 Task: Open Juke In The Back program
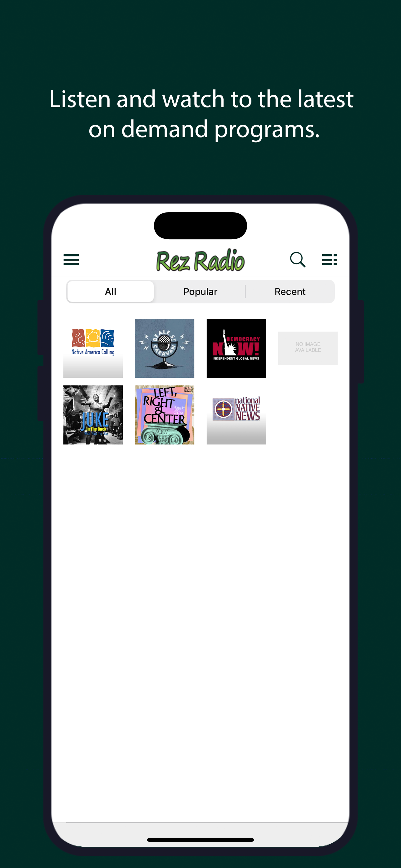93,415
